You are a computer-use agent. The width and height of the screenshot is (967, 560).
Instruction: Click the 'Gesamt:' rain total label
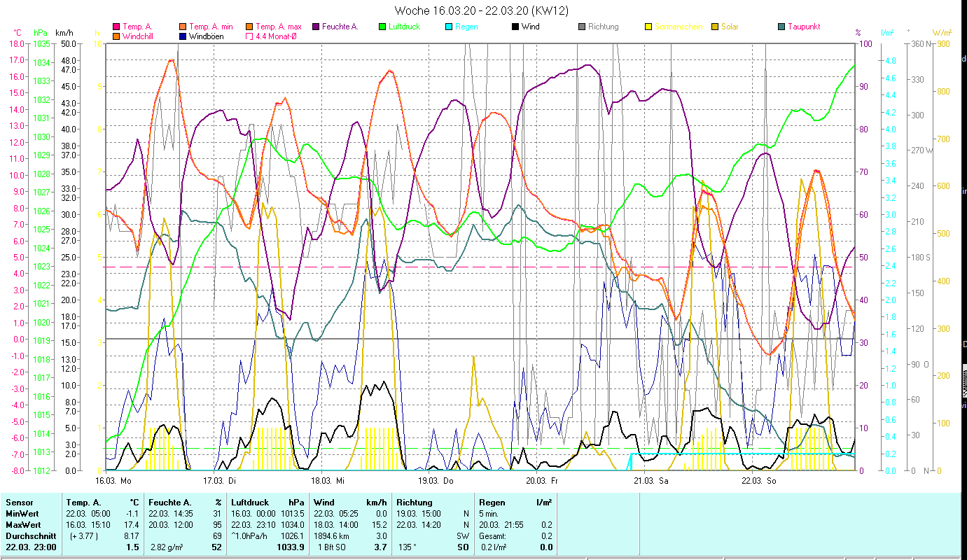(x=494, y=536)
